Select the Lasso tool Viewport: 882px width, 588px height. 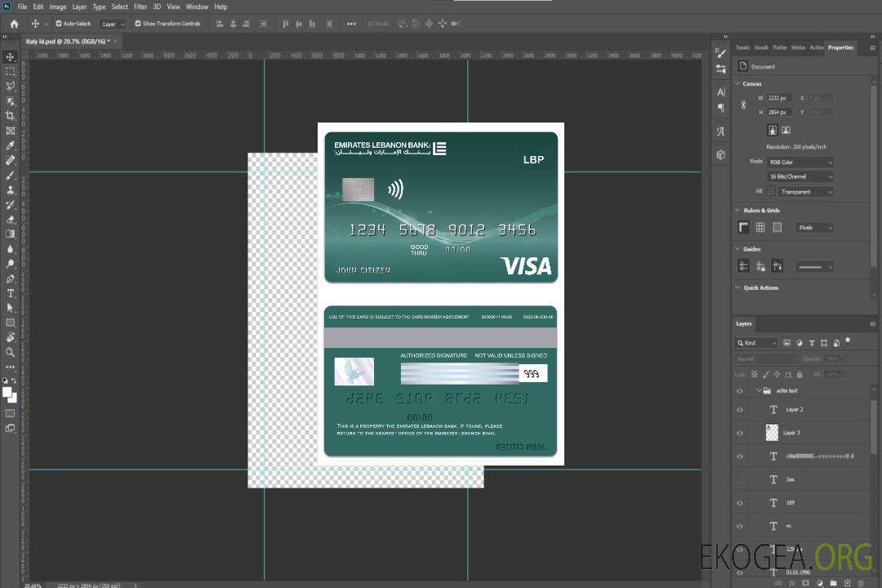[10, 86]
